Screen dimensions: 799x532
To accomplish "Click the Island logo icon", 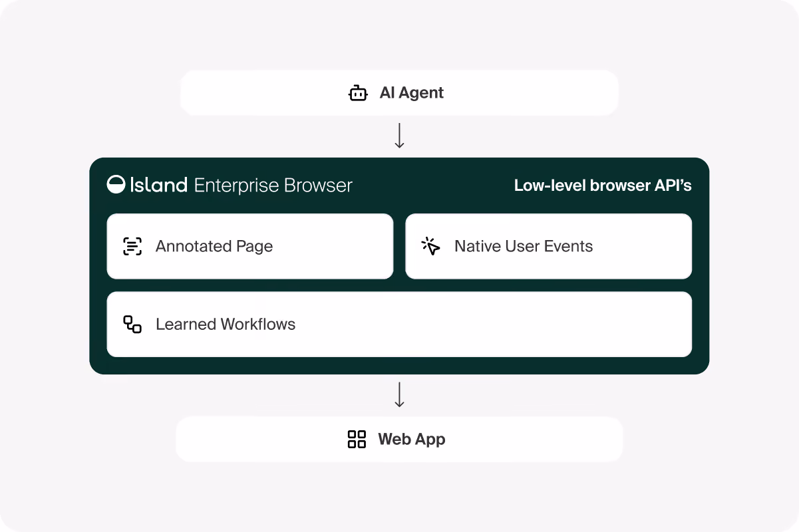I will 116,185.
